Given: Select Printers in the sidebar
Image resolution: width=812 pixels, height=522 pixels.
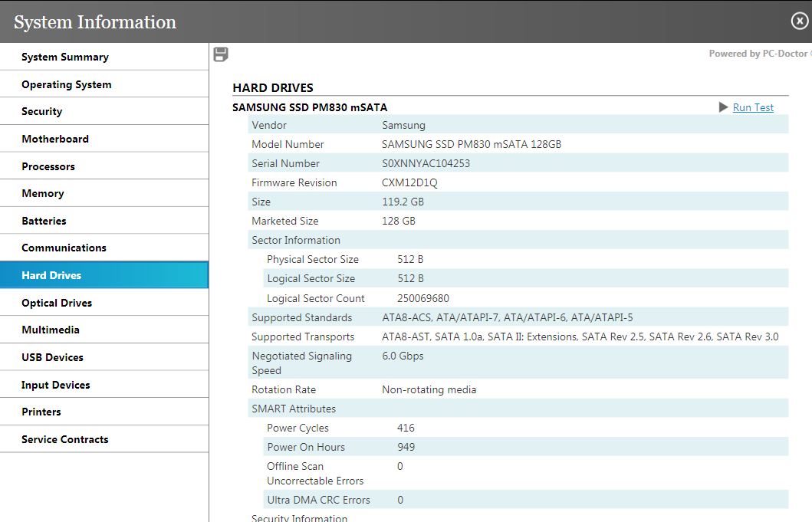Looking at the screenshot, I should tap(104, 412).
